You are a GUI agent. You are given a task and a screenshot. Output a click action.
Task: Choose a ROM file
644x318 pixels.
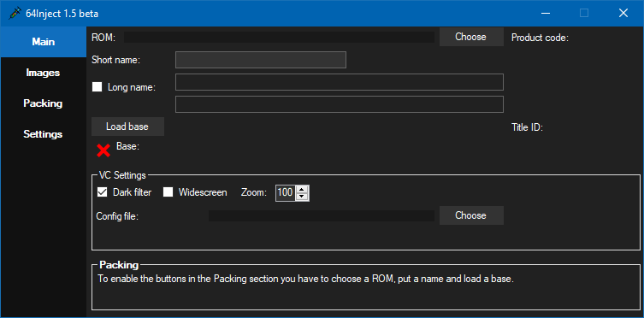coord(471,37)
